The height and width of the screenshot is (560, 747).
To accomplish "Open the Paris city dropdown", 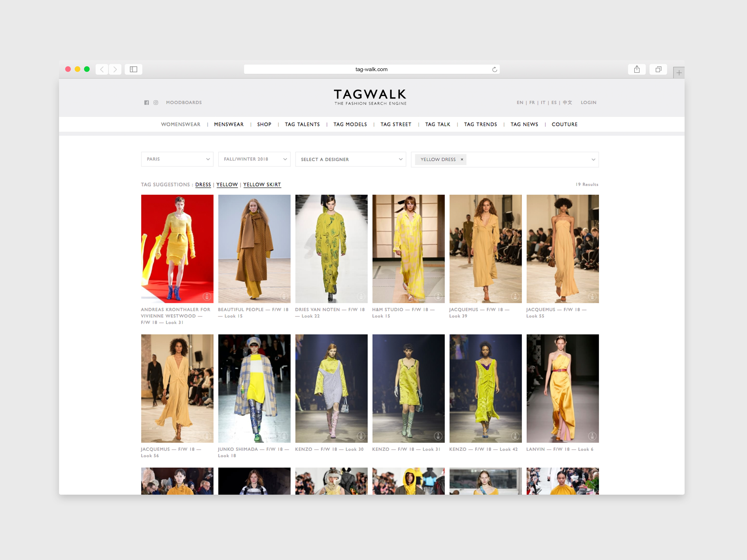I will (177, 159).
